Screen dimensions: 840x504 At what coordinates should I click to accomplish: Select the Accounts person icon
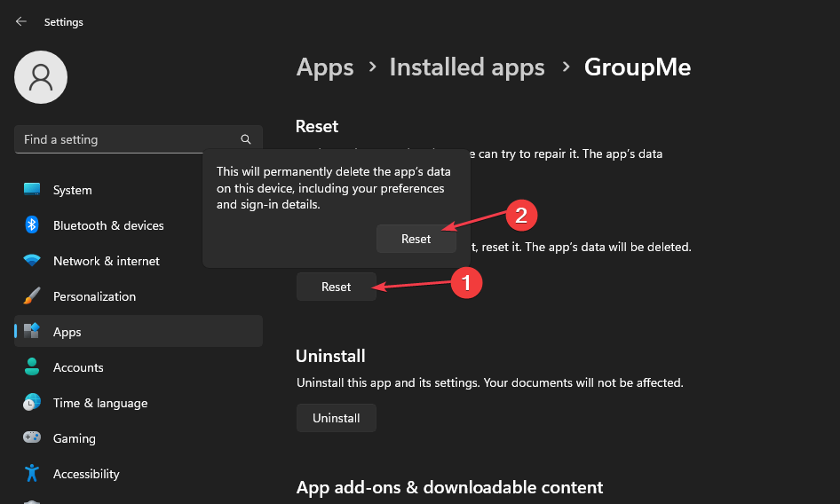[32, 366]
